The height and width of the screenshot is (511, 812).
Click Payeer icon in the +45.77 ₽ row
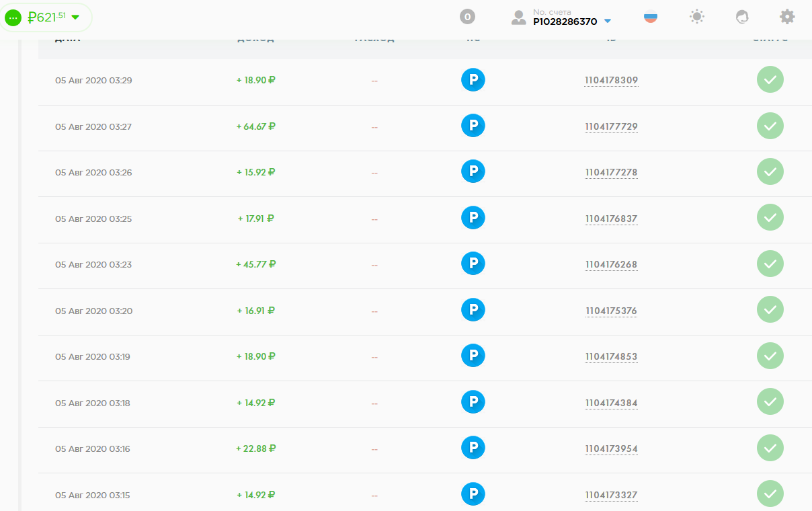point(473,264)
